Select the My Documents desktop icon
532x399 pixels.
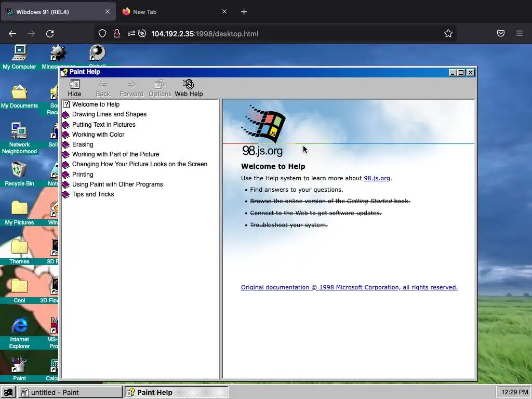click(19, 96)
